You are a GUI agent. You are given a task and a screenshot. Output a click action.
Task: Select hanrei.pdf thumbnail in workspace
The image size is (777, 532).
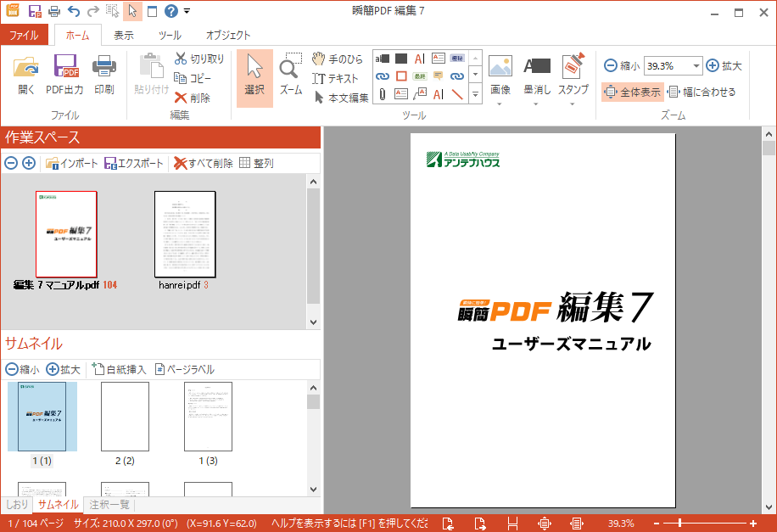pos(185,234)
